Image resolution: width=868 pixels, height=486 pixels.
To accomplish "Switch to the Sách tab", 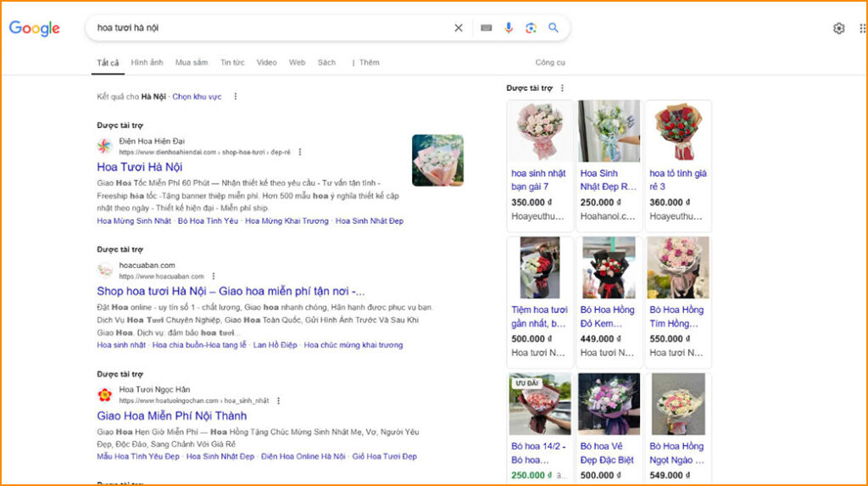I will pyautogui.click(x=326, y=63).
